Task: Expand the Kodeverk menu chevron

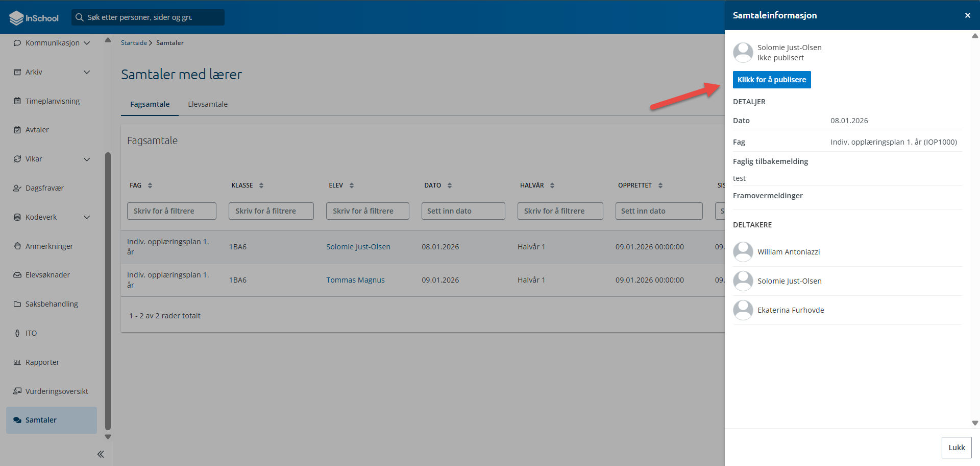Action: pyautogui.click(x=87, y=217)
